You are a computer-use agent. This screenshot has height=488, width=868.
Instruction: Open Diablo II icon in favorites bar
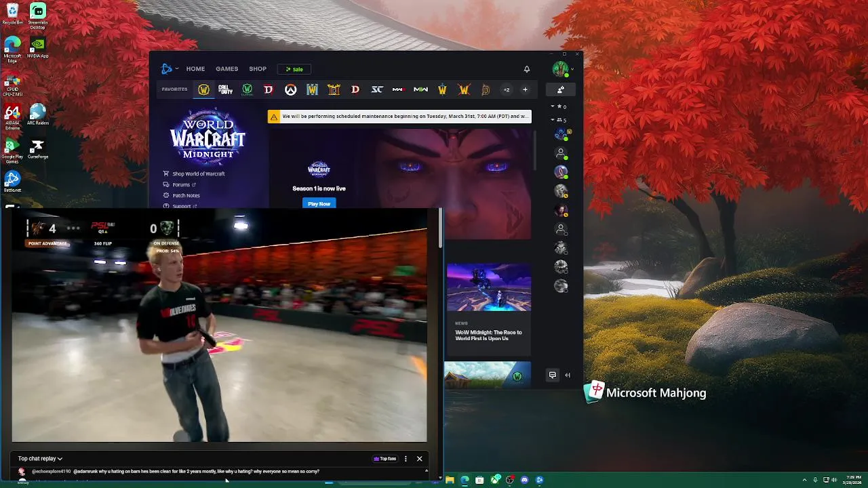click(334, 89)
